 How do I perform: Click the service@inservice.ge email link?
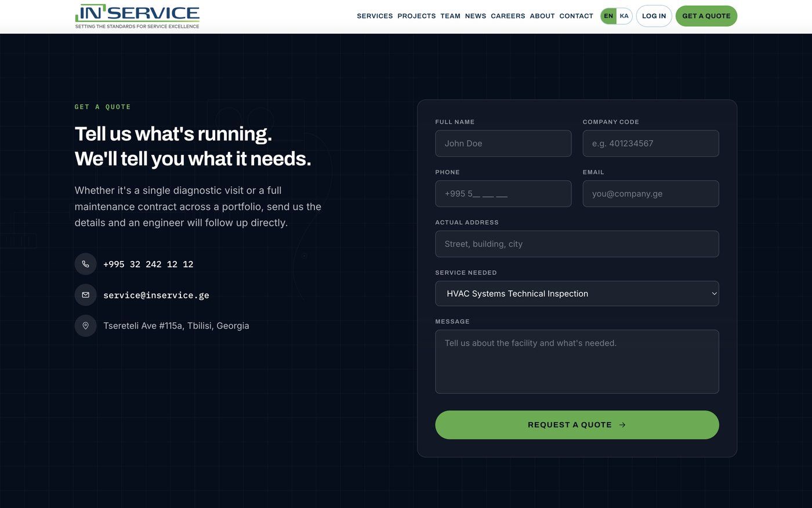156,295
